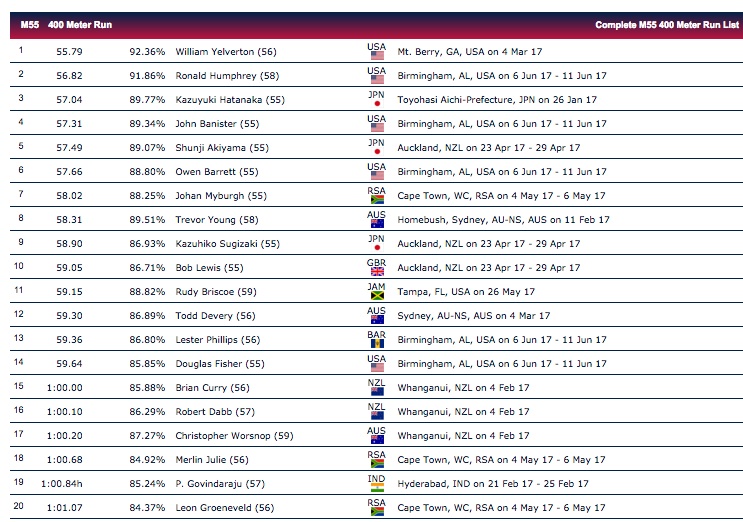
Task: Click the Japan flag beside Kazuyuki Hatanaka
Action: [377, 103]
